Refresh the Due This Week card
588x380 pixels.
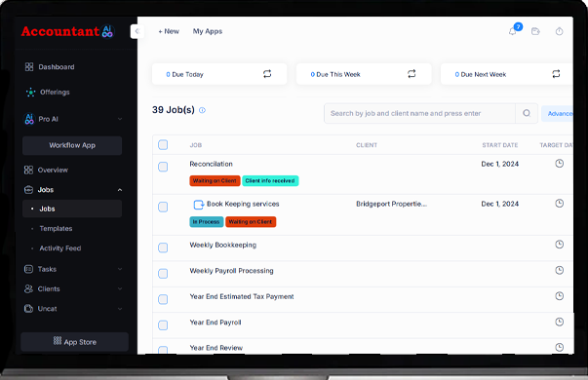tap(412, 74)
